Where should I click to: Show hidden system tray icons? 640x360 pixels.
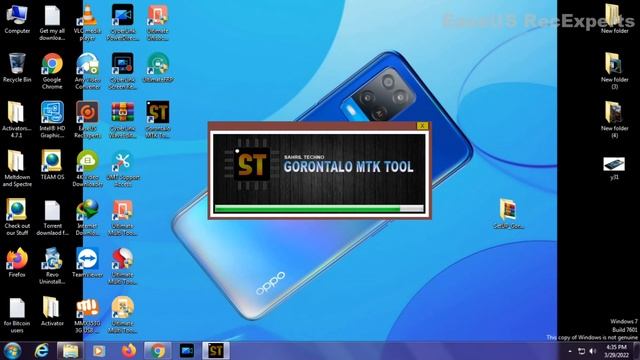pyautogui.click(x=570, y=351)
